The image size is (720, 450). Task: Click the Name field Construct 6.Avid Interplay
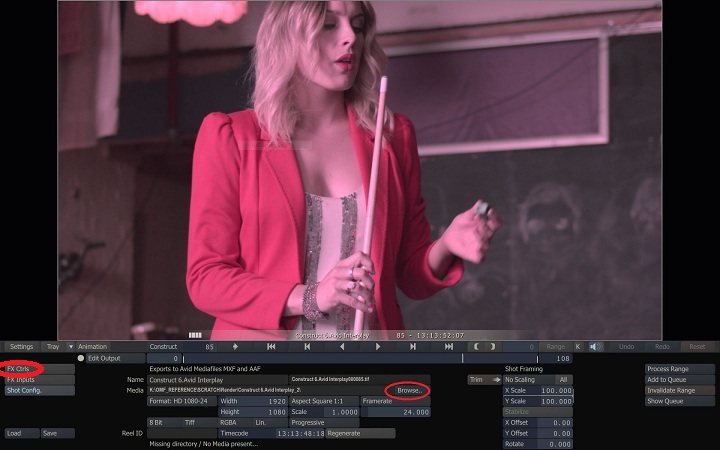[x=218, y=380]
